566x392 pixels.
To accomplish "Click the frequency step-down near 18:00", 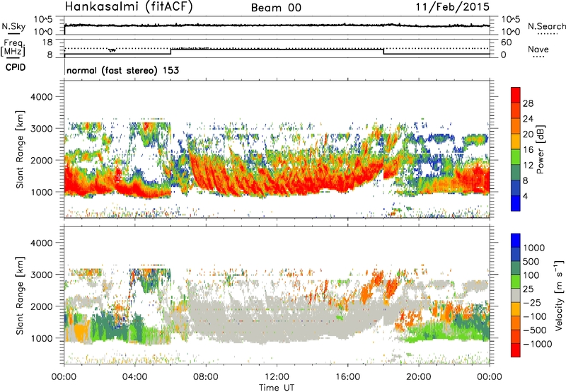I will (383, 51).
